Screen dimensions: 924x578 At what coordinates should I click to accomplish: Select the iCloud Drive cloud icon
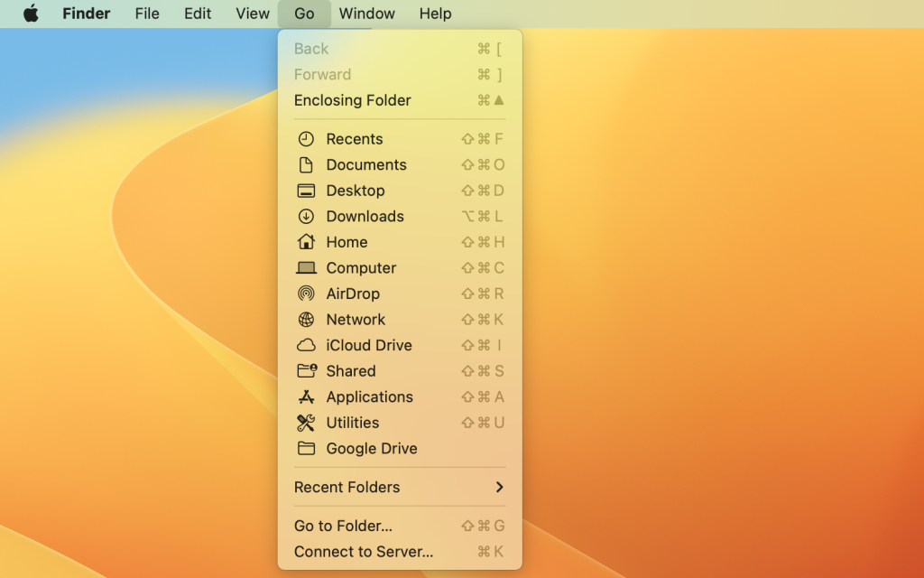pyautogui.click(x=306, y=345)
